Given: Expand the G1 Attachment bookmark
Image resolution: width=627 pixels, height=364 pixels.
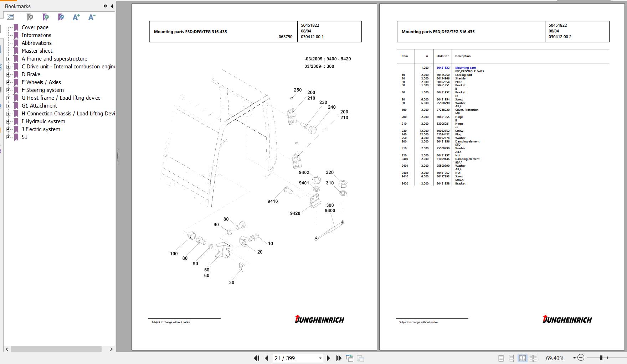Looking at the screenshot, I should 8,106.
